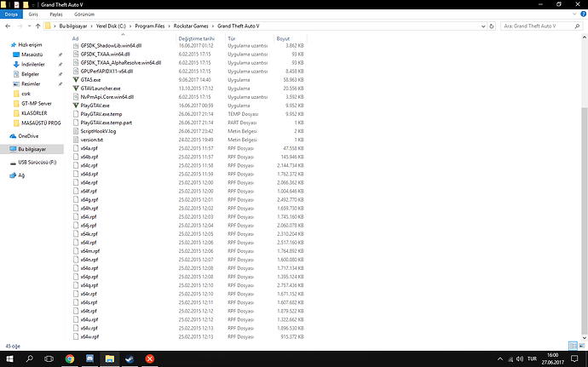Click the ScriptHookV.log file icon
This screenshot has width=588, height=367.
click(76, 131)
